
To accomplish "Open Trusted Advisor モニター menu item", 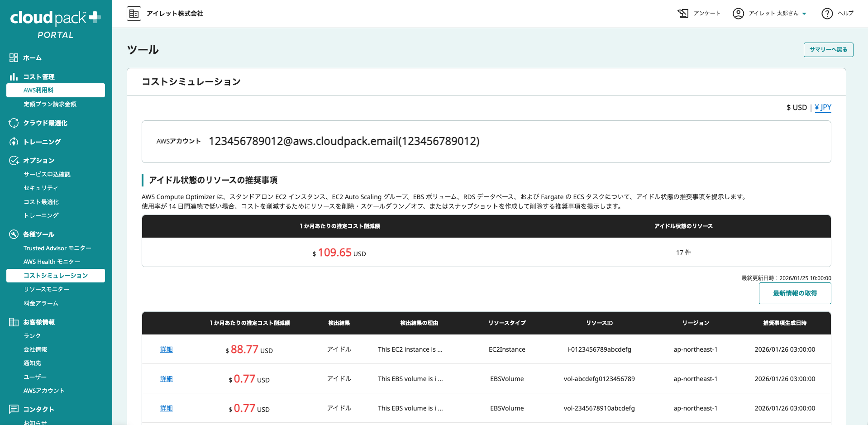I will (x=57, y=248).
